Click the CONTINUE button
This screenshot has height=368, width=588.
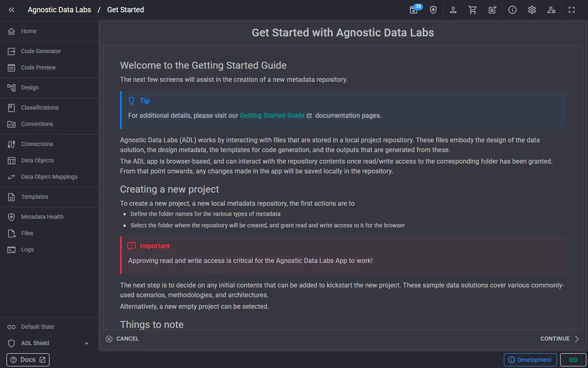(560, 339)
